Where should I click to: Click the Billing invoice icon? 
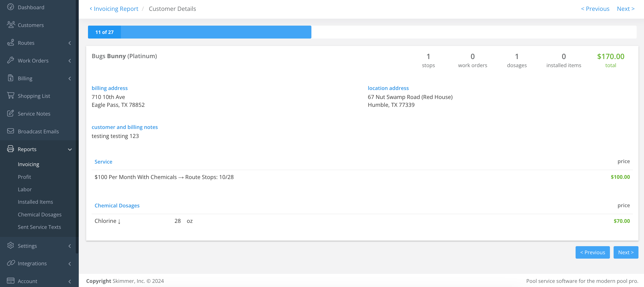[11, 78]
